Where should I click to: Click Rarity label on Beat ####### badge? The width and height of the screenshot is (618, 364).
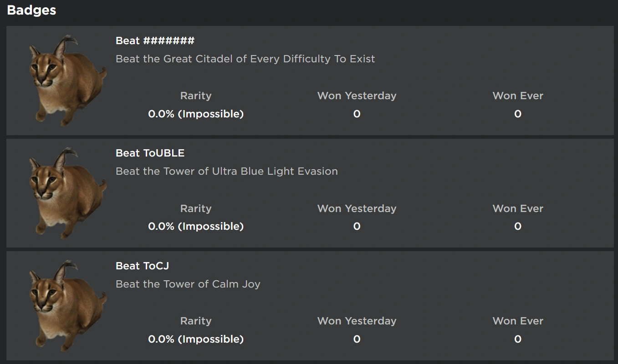[x=196, y=96]
